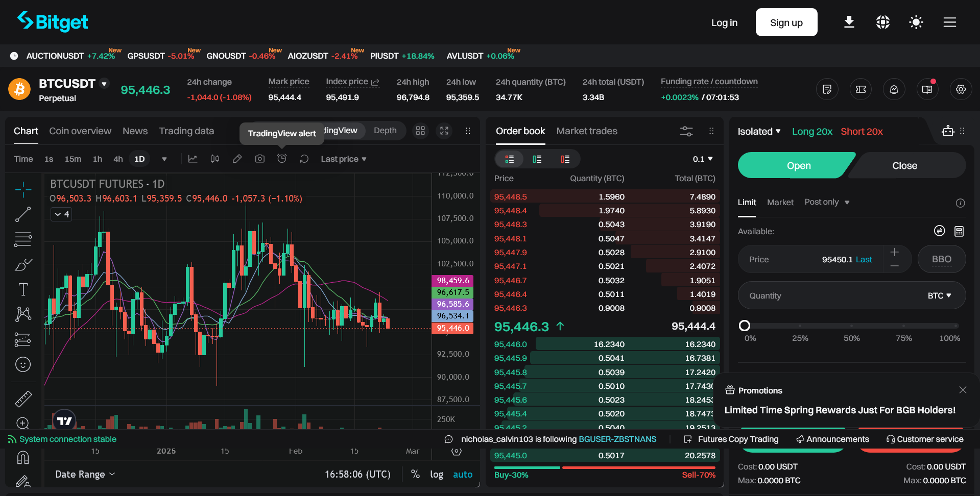Open the Isolated margin mode dropdown
The width and height of the screenshot is (980, 496).
point(759,131)
